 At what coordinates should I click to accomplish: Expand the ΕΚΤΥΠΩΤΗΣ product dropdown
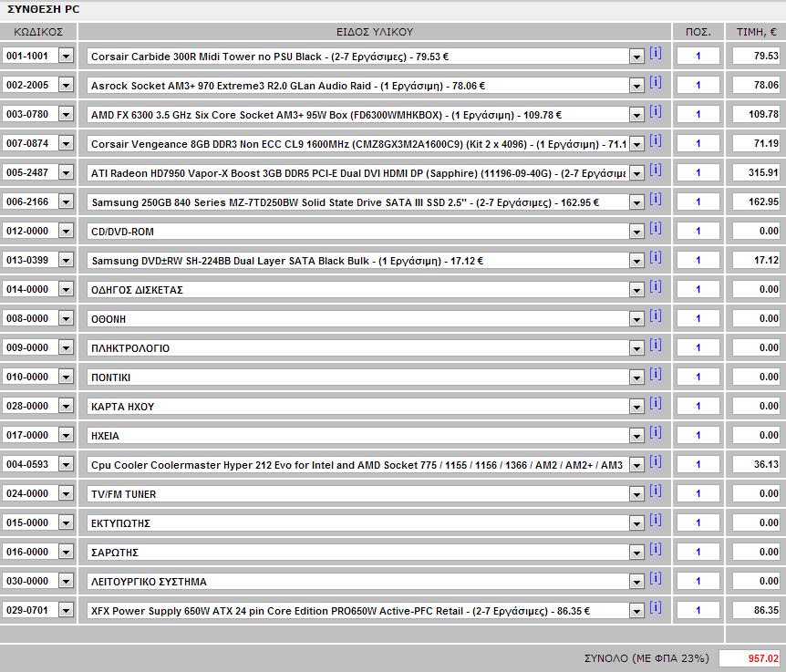[636, 523]
